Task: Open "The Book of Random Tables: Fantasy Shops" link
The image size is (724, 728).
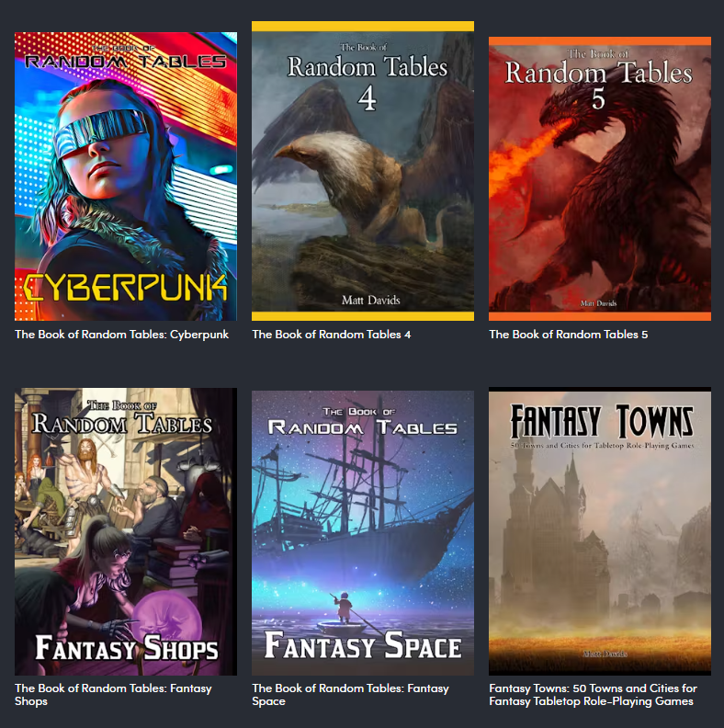Action: tap(113, 695)
